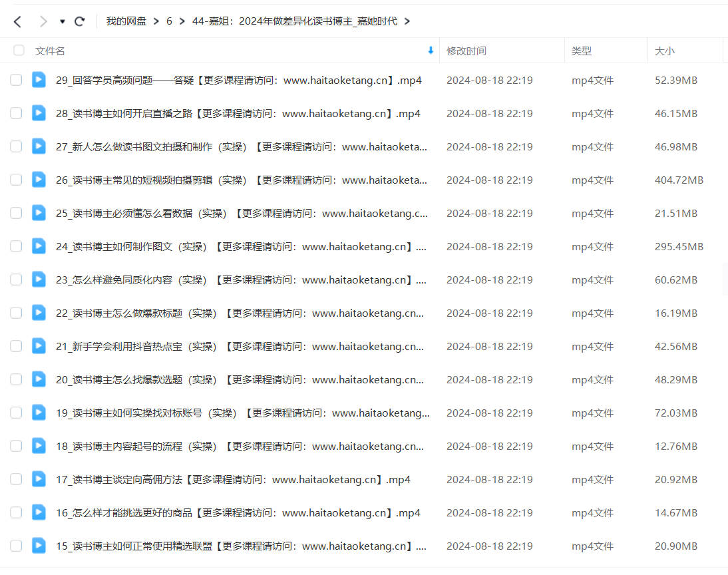Select file name 19_读书博主如何实操找对标账号
Viewport: 728px width, 575px height.
coord(243,413)
